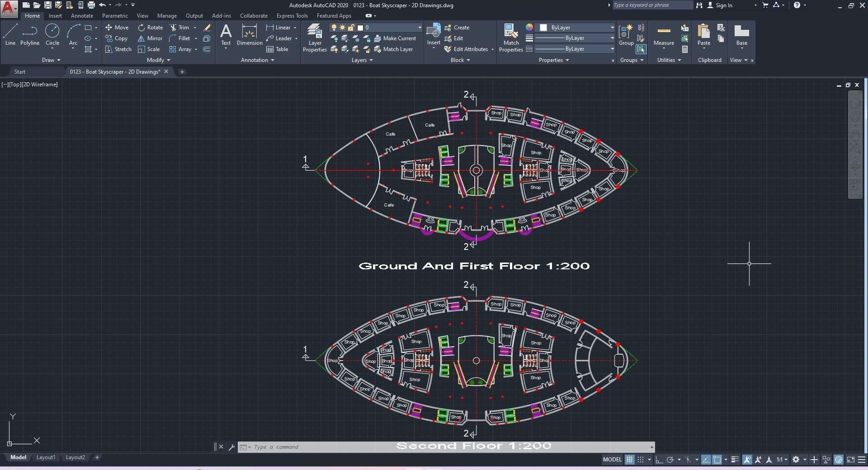Open the Express Tools tab

point(292,16)
